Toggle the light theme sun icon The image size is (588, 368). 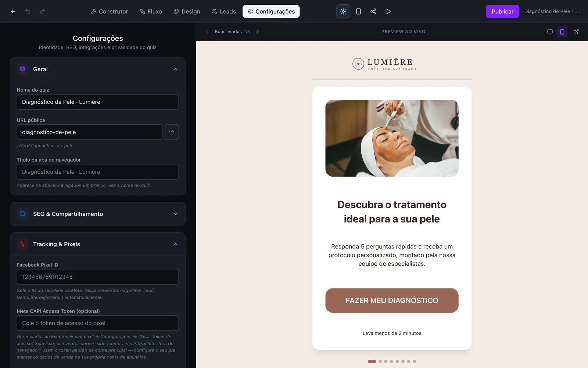[x=343, y=11]
